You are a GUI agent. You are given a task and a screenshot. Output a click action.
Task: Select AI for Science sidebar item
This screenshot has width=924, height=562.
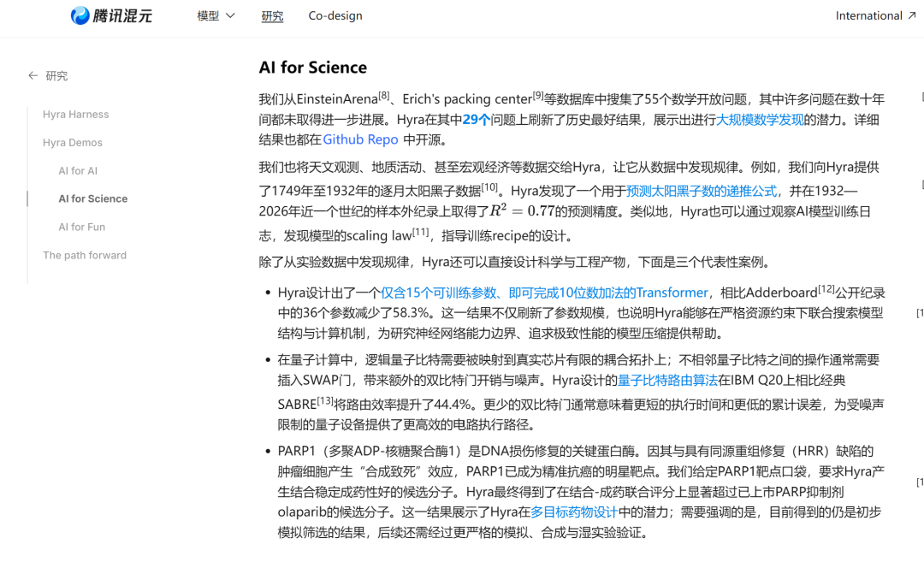pos(93,198)
